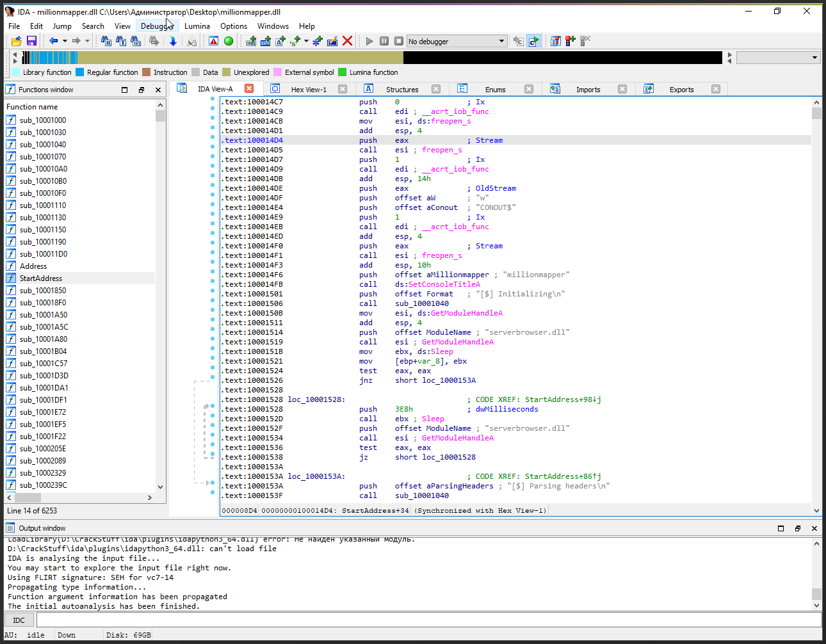
Task: Click the Open file toolbar icon
Action: pyautogui.click(x=17, y=41)
